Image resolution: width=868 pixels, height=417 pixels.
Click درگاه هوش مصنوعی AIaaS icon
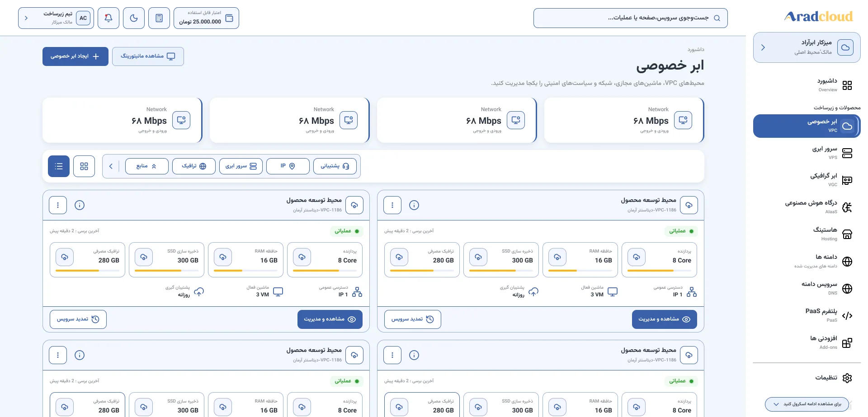click(x=847, y=207)
